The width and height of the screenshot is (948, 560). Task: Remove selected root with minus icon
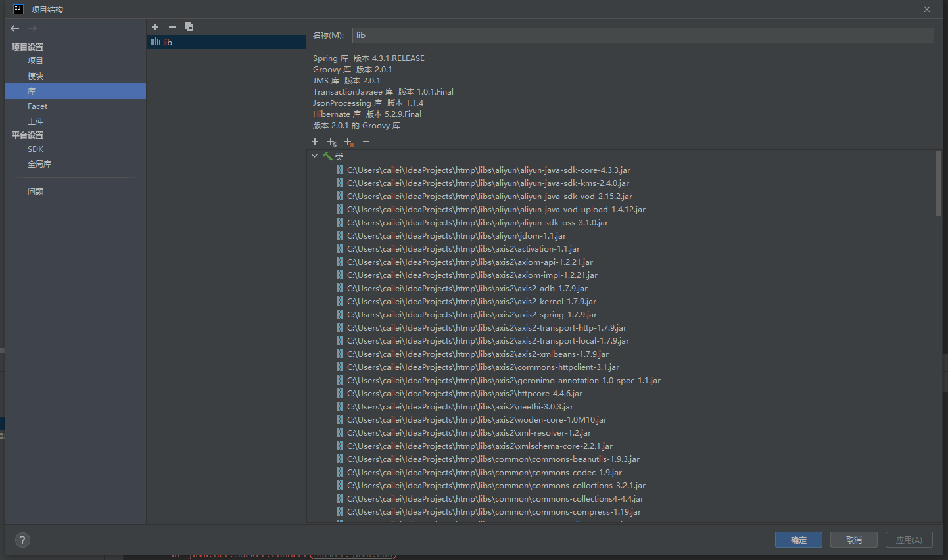[x=366, y=141]
